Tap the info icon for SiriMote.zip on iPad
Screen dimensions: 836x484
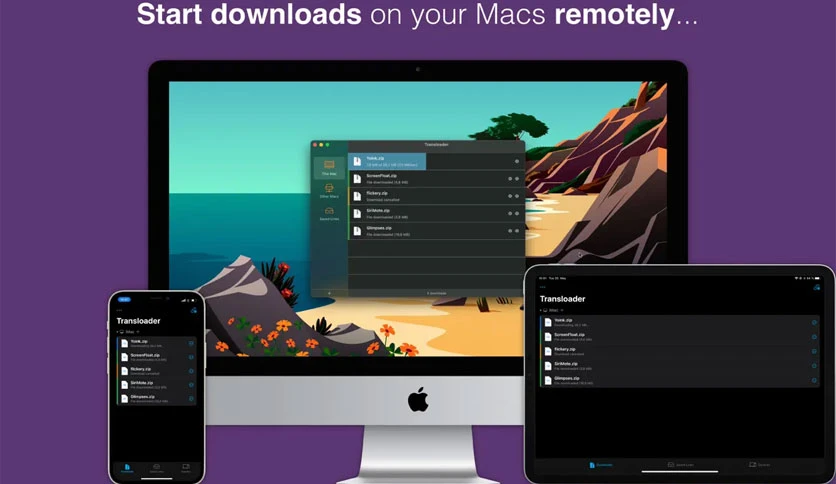[814, 366]
